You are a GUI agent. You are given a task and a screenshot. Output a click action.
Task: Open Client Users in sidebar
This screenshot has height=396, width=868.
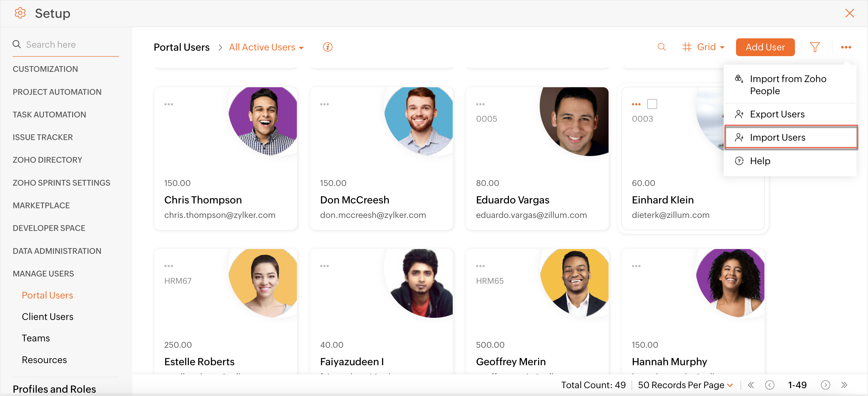47,317
